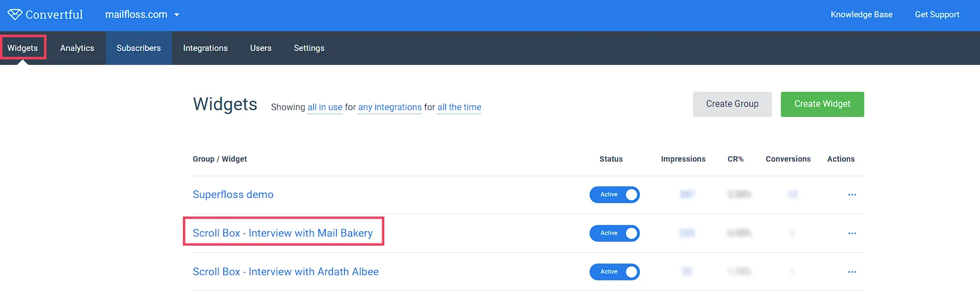
Task: Click the Get Support link
Action: [937, 15]
